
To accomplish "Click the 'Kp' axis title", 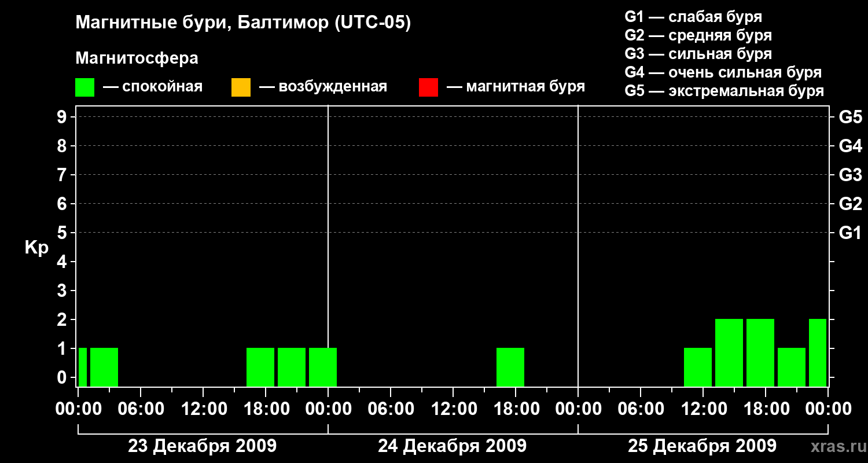I will tap(36, 248).
